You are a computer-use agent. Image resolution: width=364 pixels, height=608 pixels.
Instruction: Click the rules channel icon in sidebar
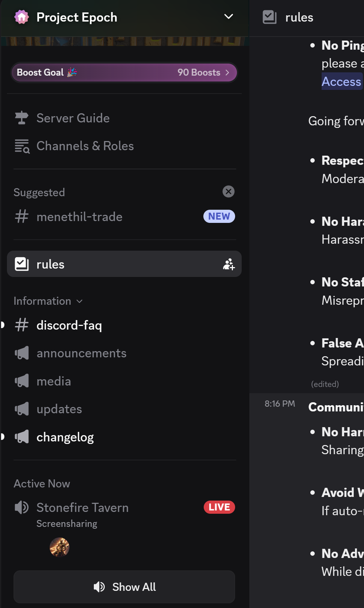click(x=22, y=264)
